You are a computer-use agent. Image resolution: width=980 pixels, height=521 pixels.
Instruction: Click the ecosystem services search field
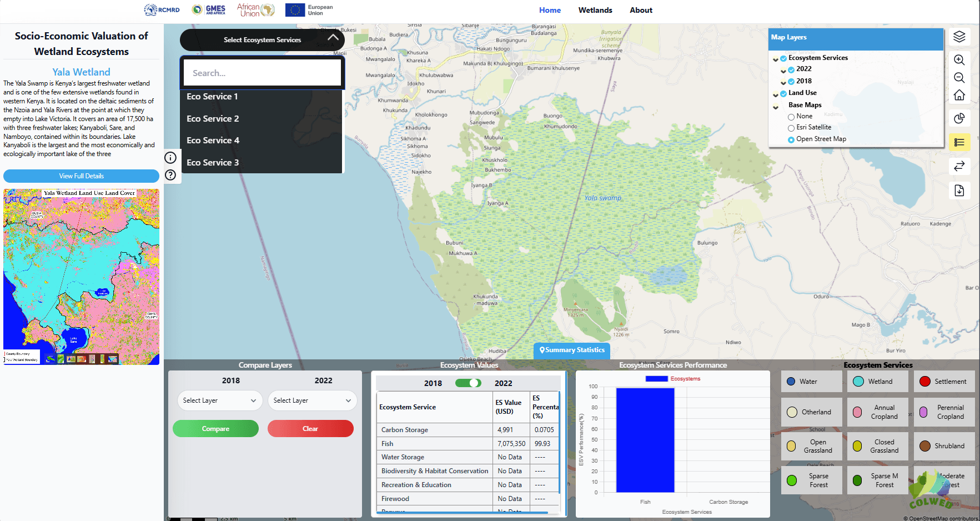pos(262,73)
